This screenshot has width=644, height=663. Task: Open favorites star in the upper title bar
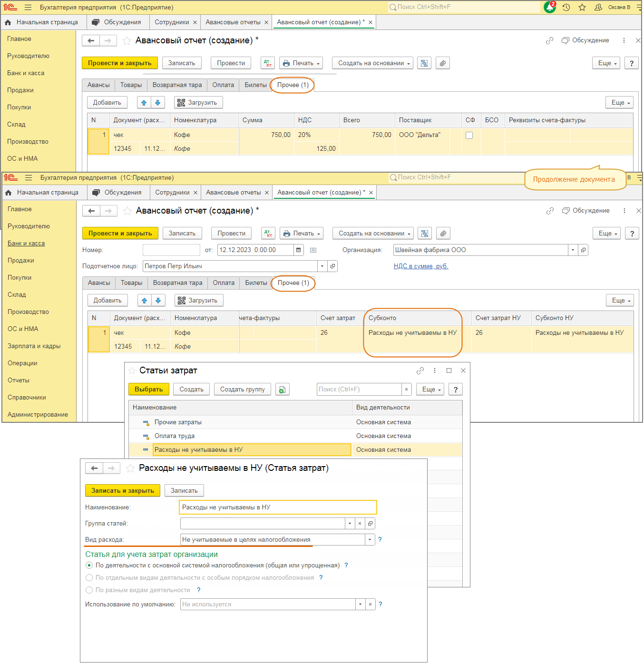point(582,8)
